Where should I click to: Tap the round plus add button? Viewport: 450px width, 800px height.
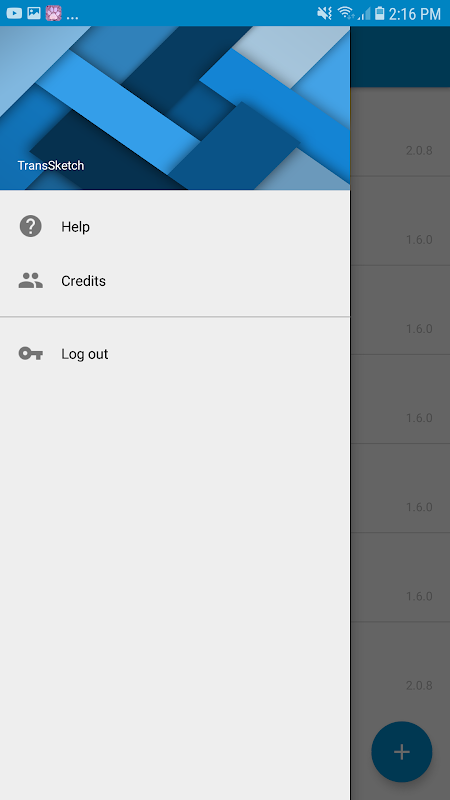(402, 752)
